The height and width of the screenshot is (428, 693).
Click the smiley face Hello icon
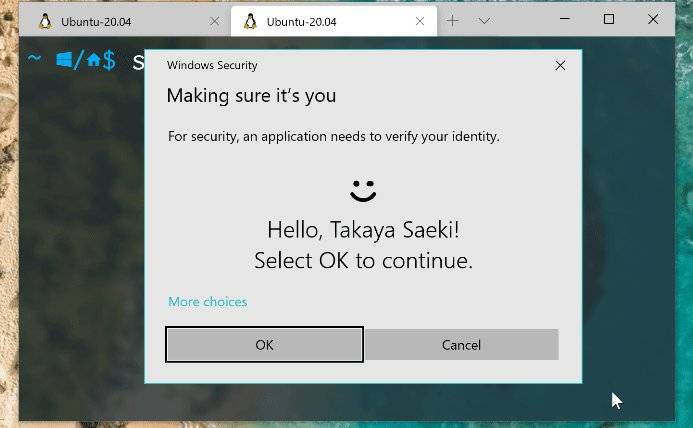pos(363,191)
